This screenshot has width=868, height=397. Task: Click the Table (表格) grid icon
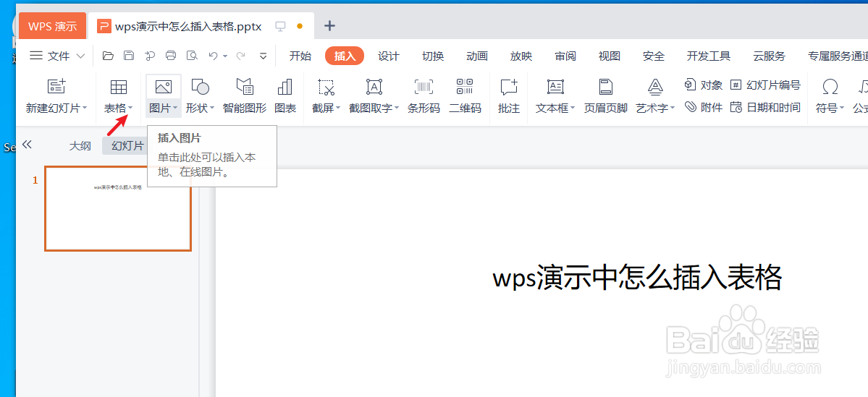point(119,87)
